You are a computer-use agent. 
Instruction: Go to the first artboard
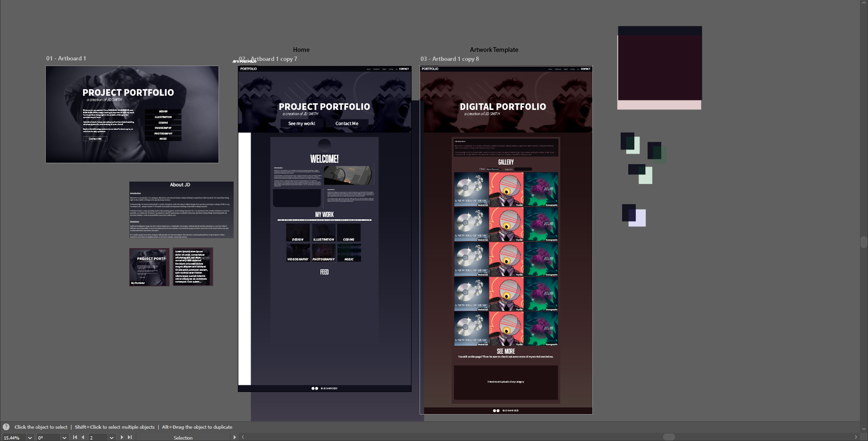75,437
